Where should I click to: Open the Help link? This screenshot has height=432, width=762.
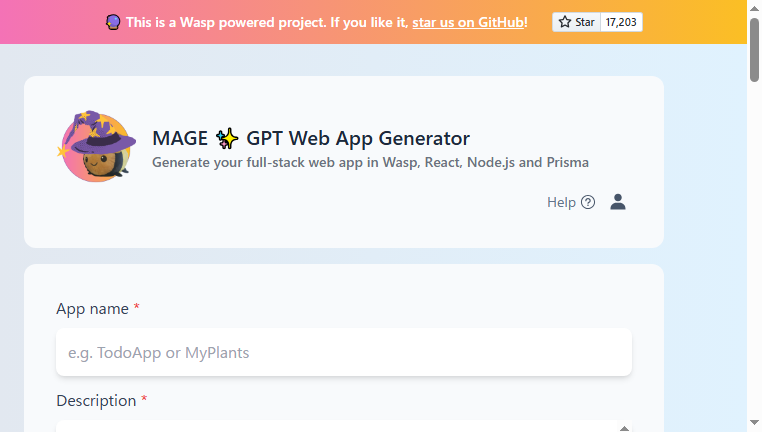coord(571,202)
